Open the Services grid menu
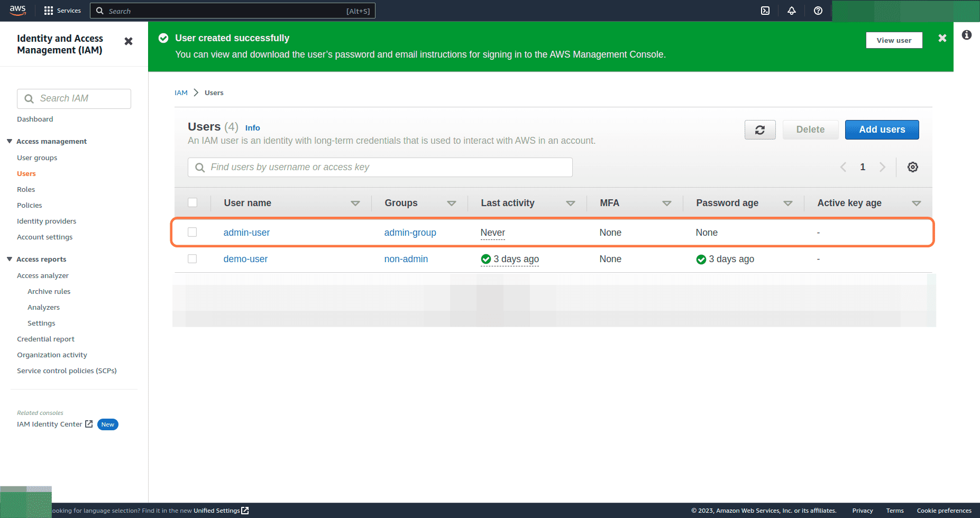980x518 pixels. coord(62,11)
